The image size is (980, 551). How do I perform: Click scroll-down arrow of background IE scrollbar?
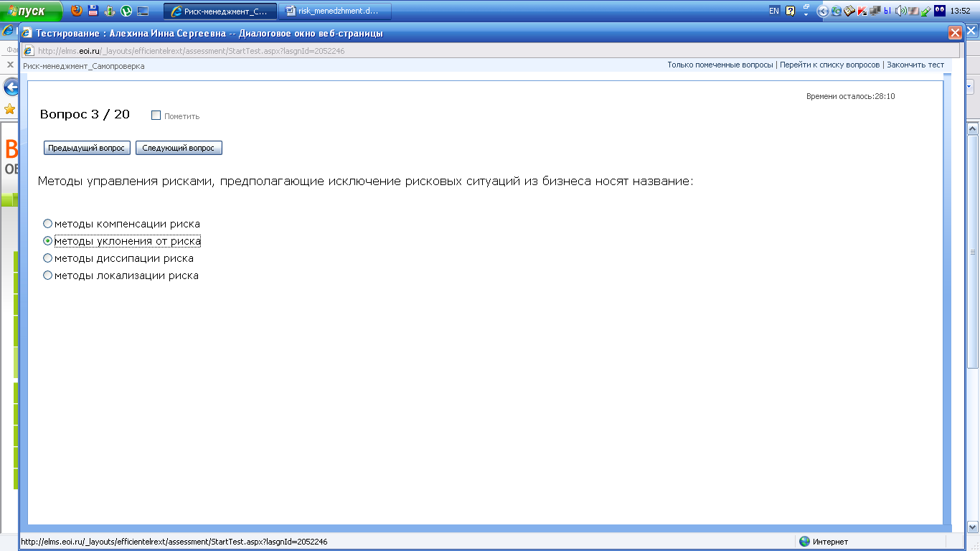pyautogui.click(x=973, y=526)
